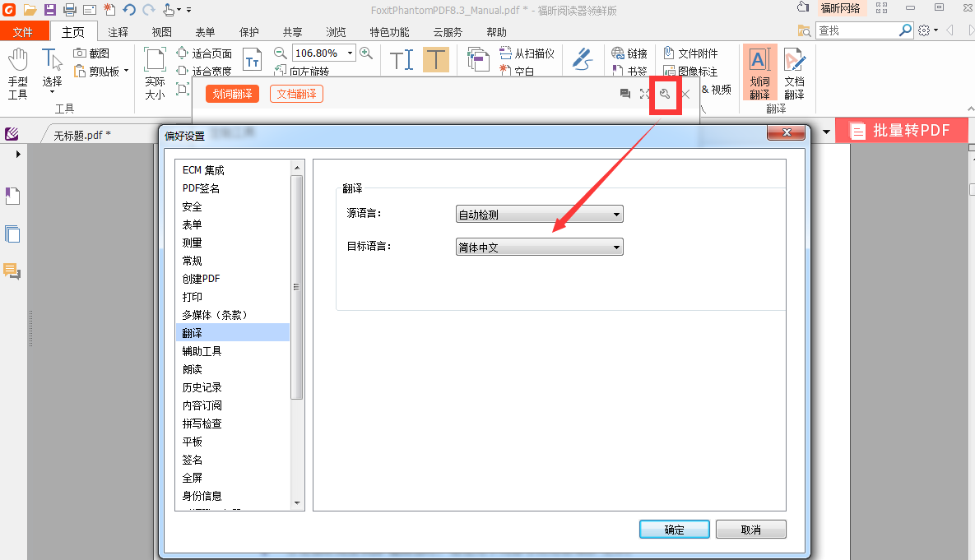Switch to the 视图 (View) ribbon tab
The image size is (975, 560).
coord(161,32)
